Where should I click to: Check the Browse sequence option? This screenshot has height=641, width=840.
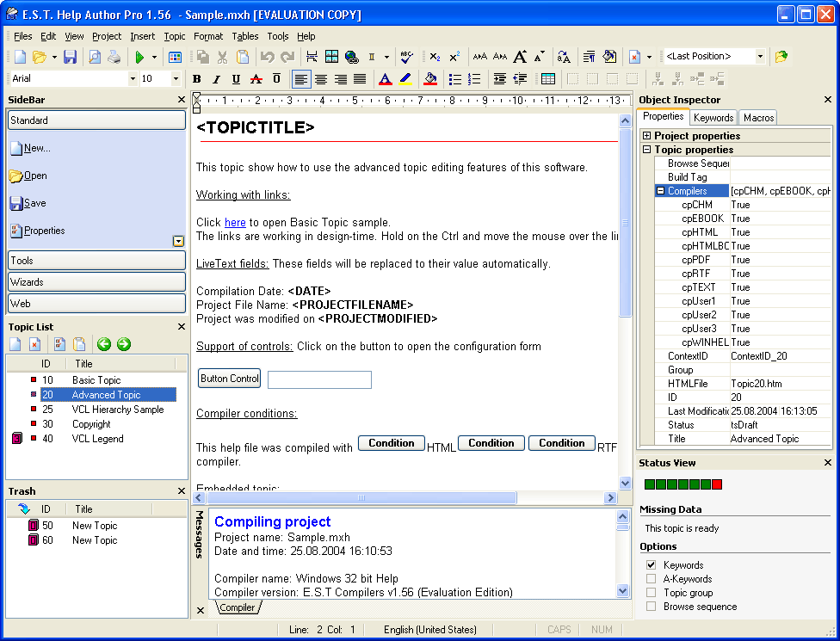click(652, 607)
